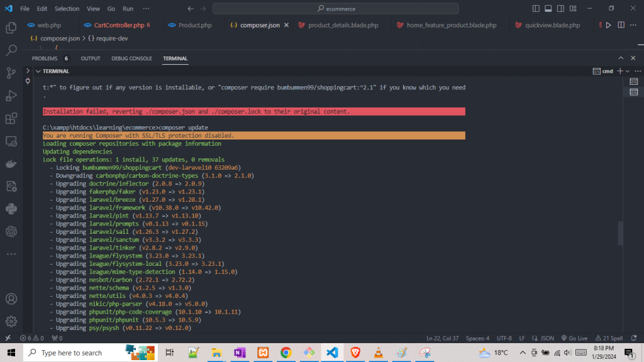Screen dimensions: 644x362
Task: Open the Go menu
Action: (111, 8)
